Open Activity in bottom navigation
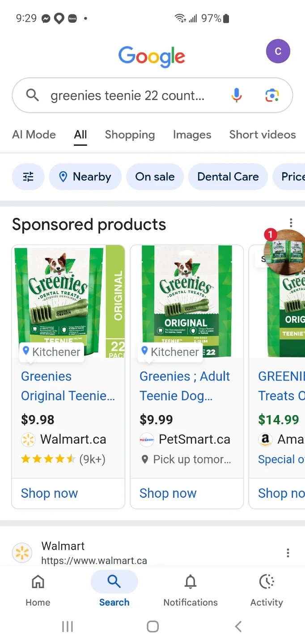 click(267, 590)
